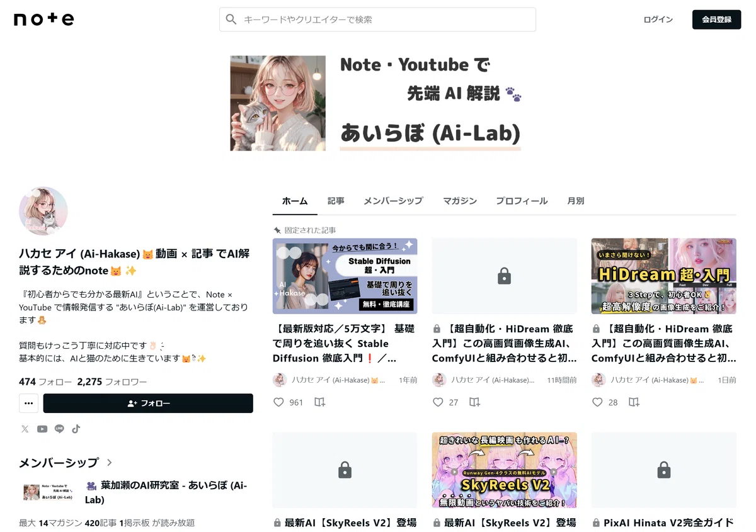The width and height of the screenshot is (756, 532).
Task: Open the LINE social icon
Action: (59, 429)
